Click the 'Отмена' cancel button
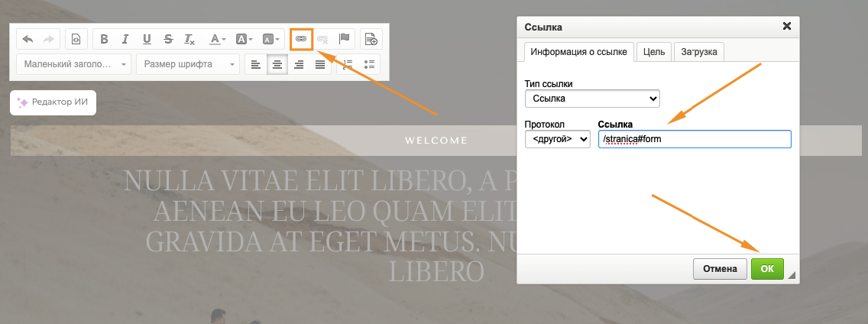 720,268
